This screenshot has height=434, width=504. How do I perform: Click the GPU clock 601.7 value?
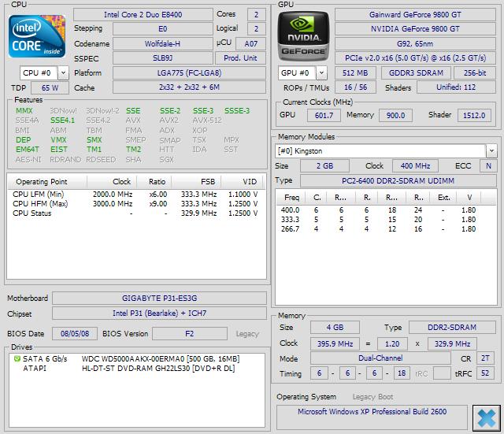click(x=324, y=116)
